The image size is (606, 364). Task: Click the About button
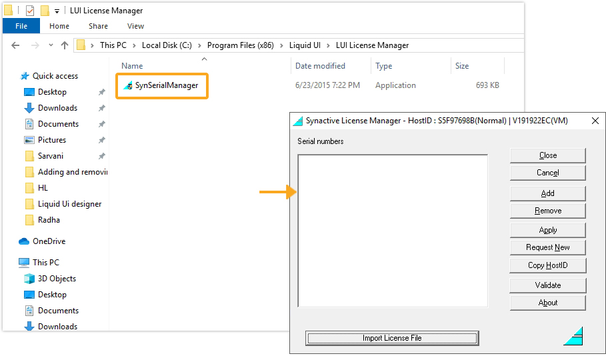[547, 303]
